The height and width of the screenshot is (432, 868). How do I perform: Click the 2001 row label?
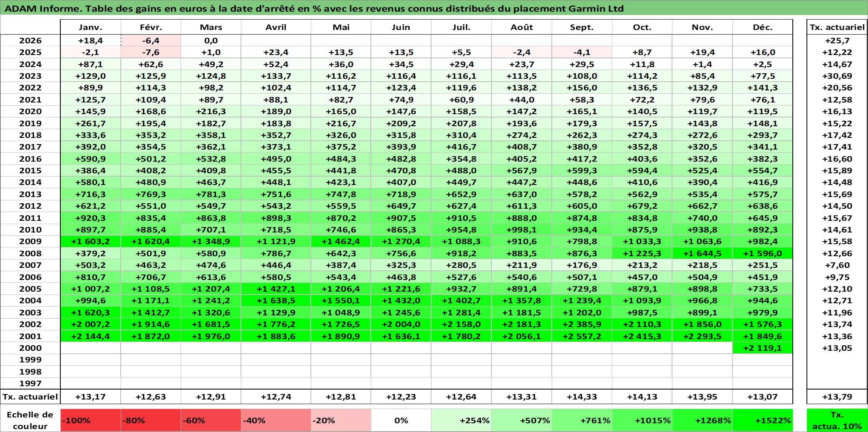click(x=30, y=336)
